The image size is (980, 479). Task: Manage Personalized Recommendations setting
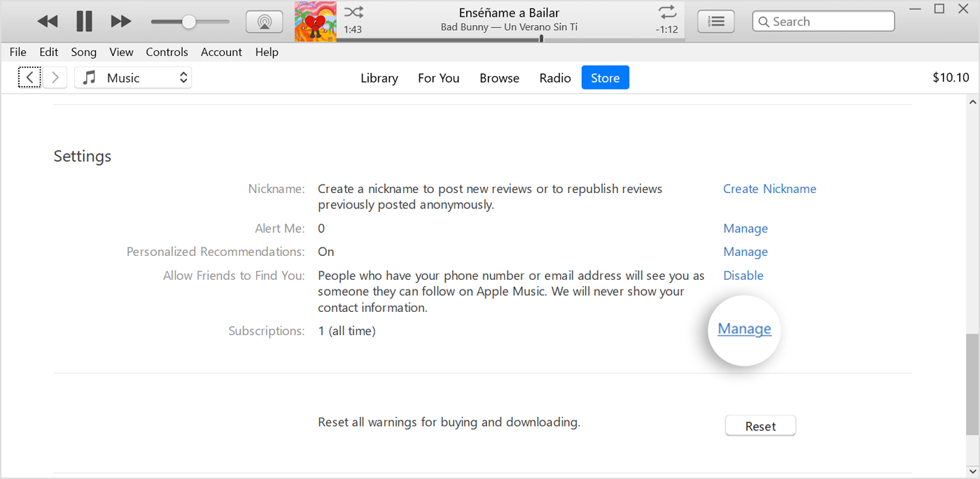coord(745,251)
